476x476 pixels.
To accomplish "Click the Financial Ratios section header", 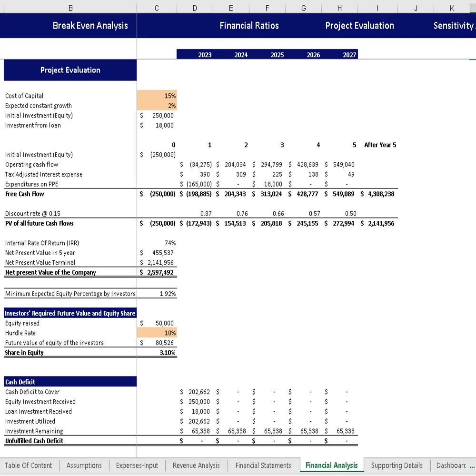I will (x=249, y=26).
